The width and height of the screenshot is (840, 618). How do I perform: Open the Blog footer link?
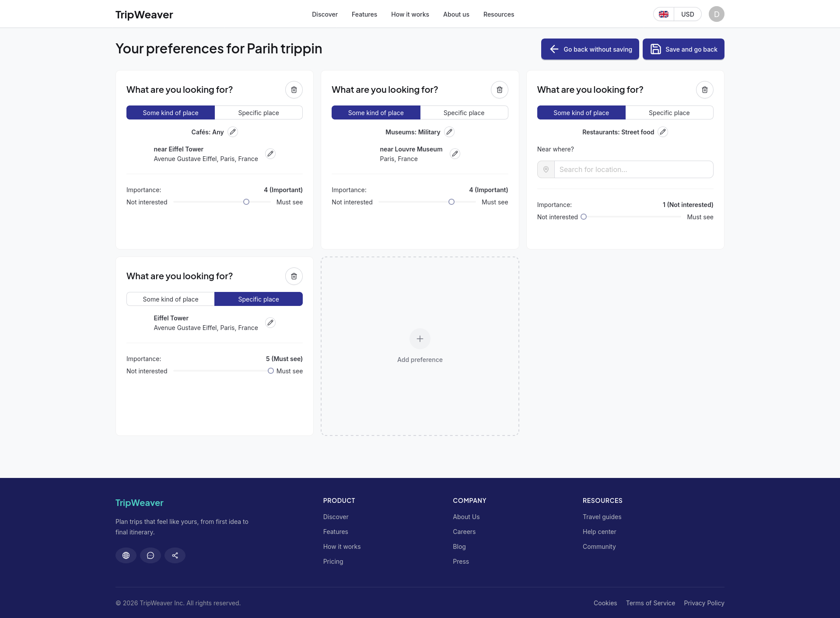[459, 547]
